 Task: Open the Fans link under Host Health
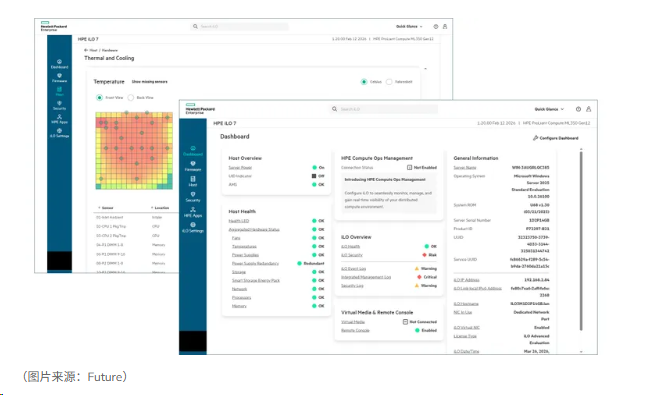236,238
